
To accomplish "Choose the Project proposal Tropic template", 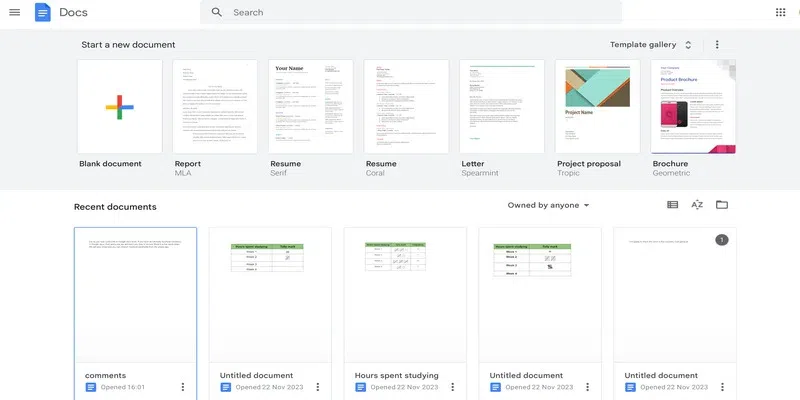I will tap(597, 107).
